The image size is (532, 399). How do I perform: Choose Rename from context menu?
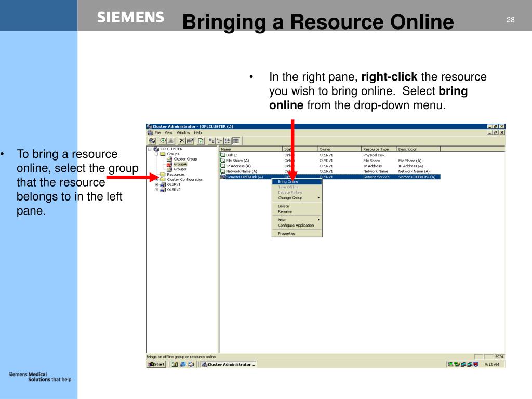coord(297,212)
